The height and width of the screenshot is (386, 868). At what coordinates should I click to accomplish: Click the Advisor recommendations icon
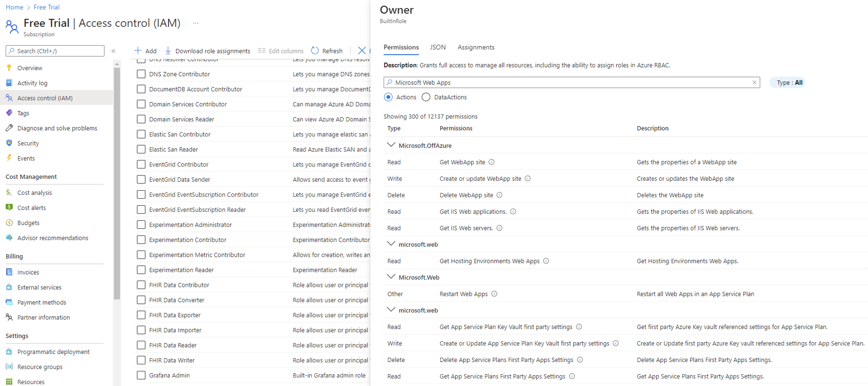(9, 238)
